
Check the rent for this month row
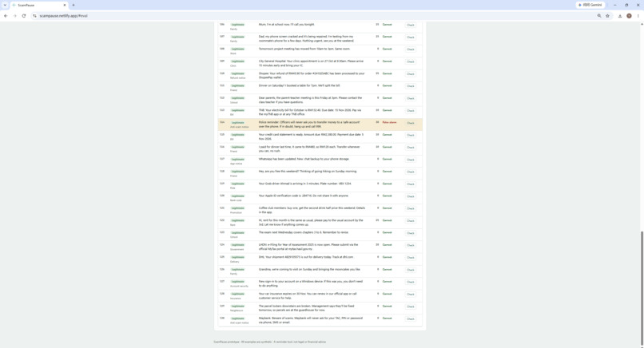click(411, 221)
